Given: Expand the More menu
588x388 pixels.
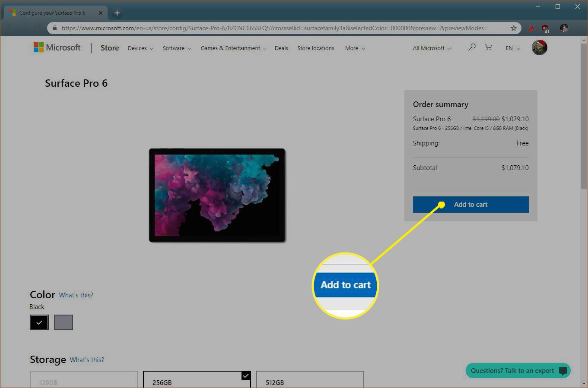Looking at the screenshot, I should [x=355, y=48].
